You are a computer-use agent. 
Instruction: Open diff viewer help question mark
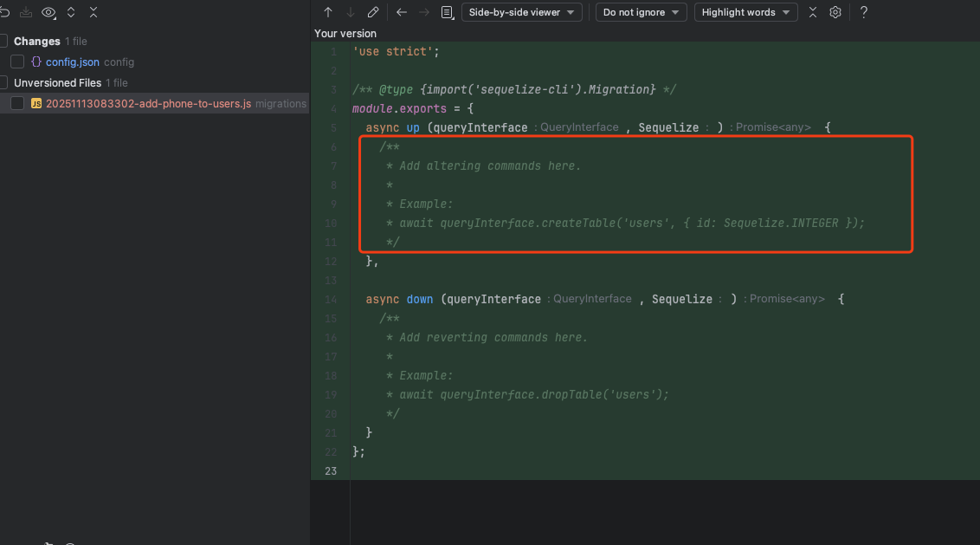click(864, 12)
